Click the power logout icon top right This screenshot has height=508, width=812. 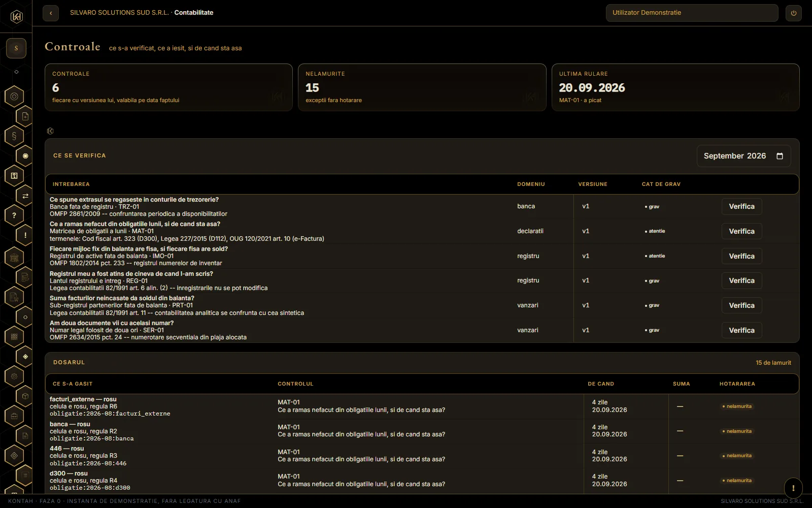click(794, 13)
